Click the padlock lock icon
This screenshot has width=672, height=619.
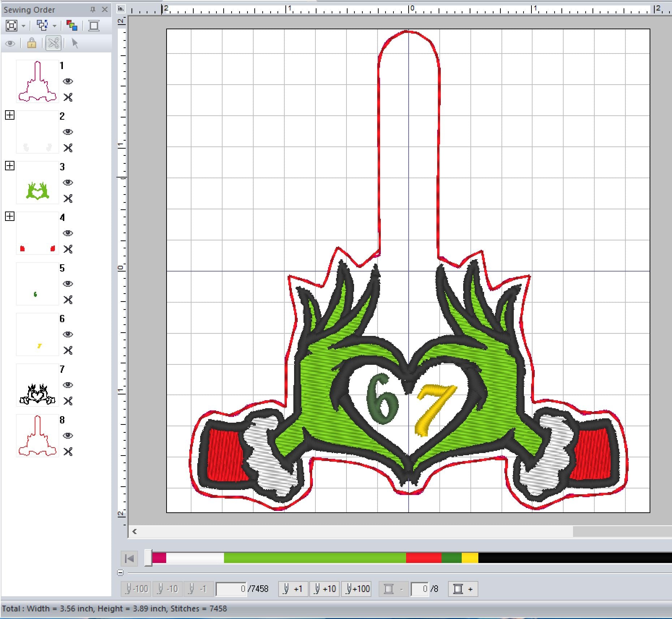(x=32, y=43)
